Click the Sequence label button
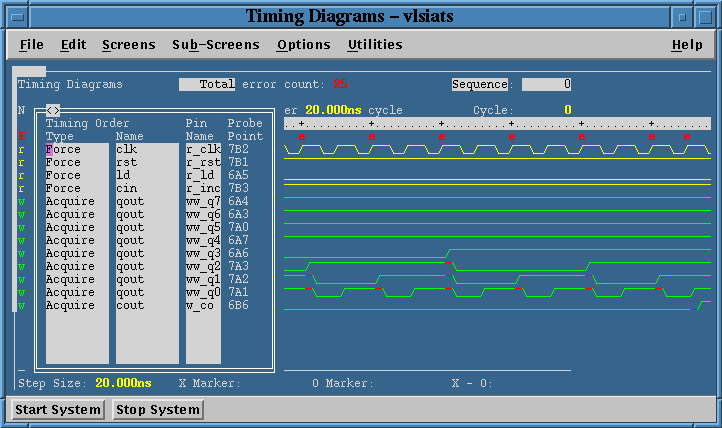722x428 pixels. tap(479, 84)
